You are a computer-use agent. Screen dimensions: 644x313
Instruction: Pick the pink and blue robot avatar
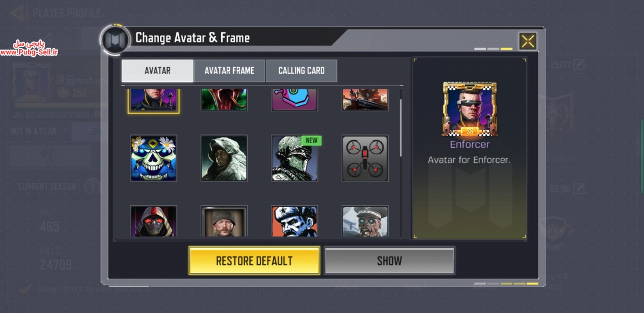coord(295,100)
